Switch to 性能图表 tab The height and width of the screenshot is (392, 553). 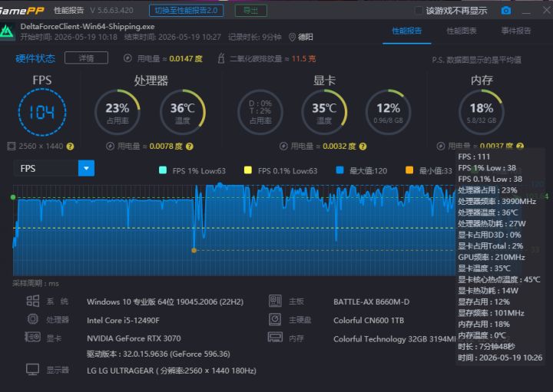pyautogui.click(x=462, y=31)
